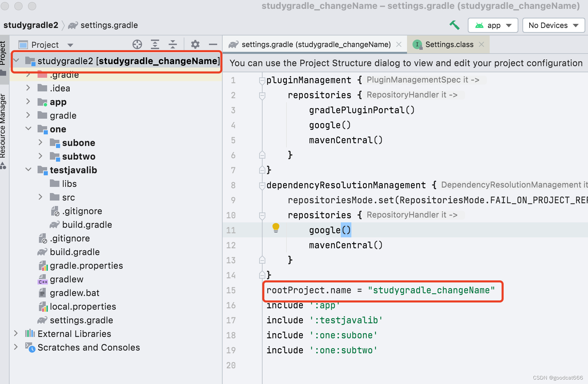Click the fold end marker at line 14
This screenshot has height=384, width=588.
(x=262, y=275)
